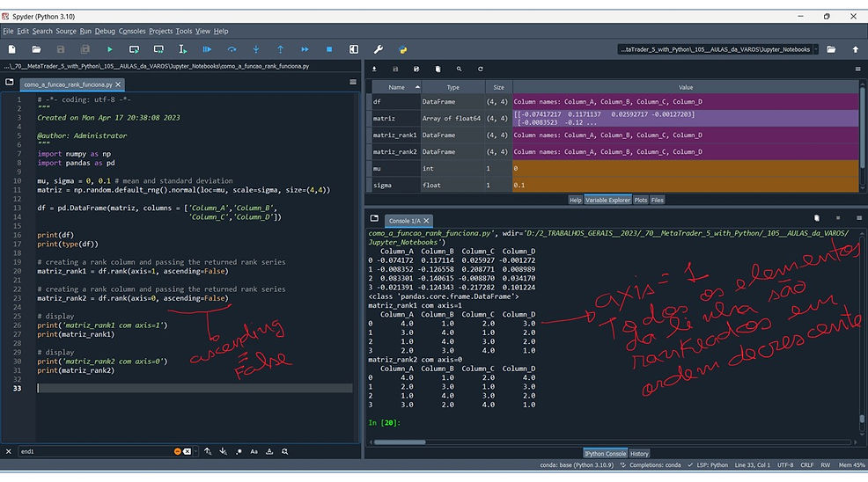Image resolution: width=868 pixels, height=482 pixels.
Task: Open the editor file browser icon
Action: point(10,83)
